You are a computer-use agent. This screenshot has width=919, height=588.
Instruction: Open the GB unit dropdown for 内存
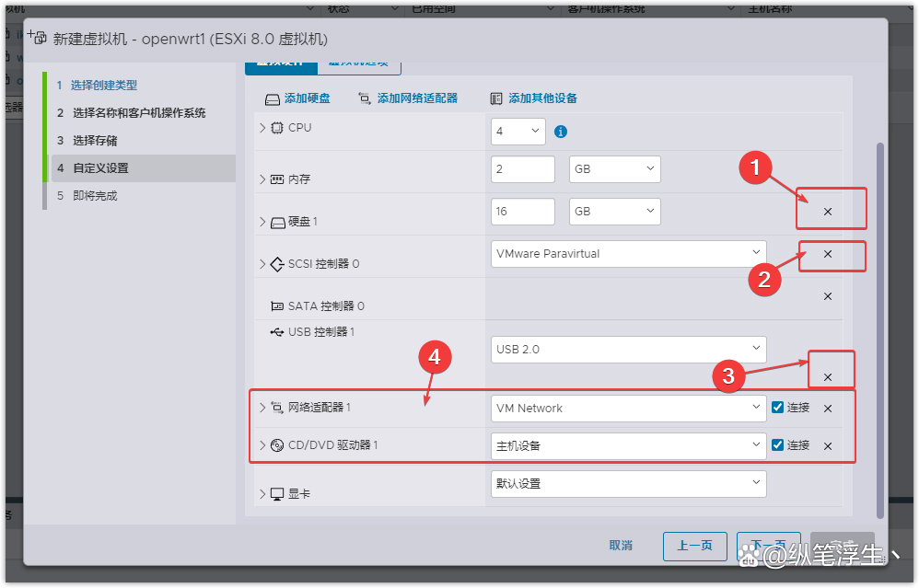pyautogui.click(x=614, y=169)
